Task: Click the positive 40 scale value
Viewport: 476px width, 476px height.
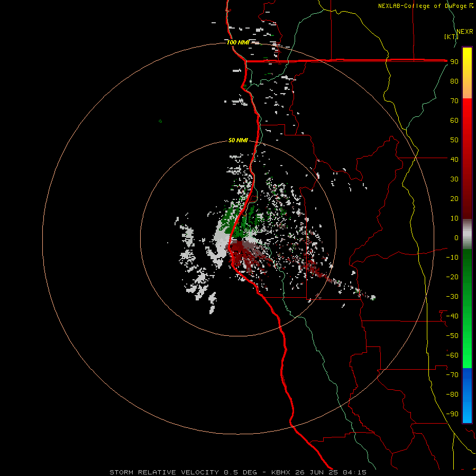Action: (x=454, y=159)
